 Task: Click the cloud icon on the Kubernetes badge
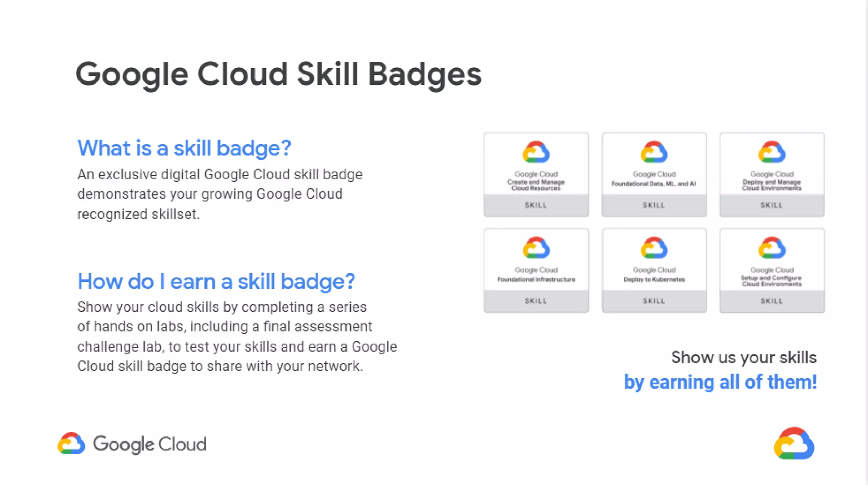(x=654, y=248)
